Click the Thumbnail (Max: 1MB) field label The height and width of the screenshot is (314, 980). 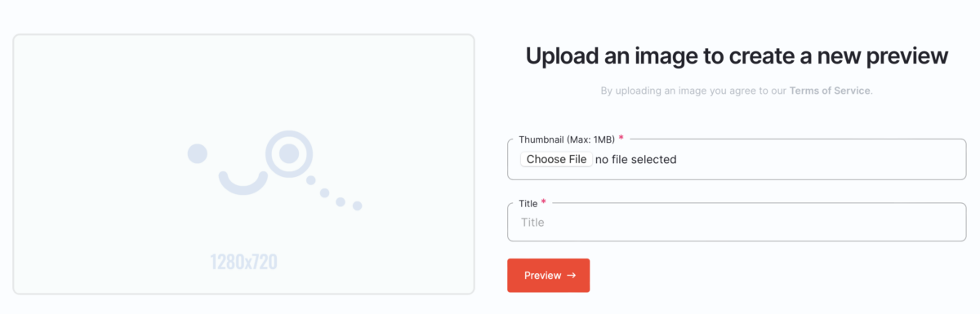(566, 139)
